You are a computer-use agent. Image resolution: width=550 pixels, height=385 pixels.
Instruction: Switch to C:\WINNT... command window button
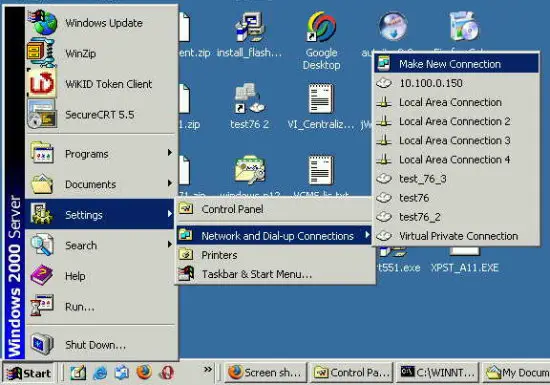point(438,373)
